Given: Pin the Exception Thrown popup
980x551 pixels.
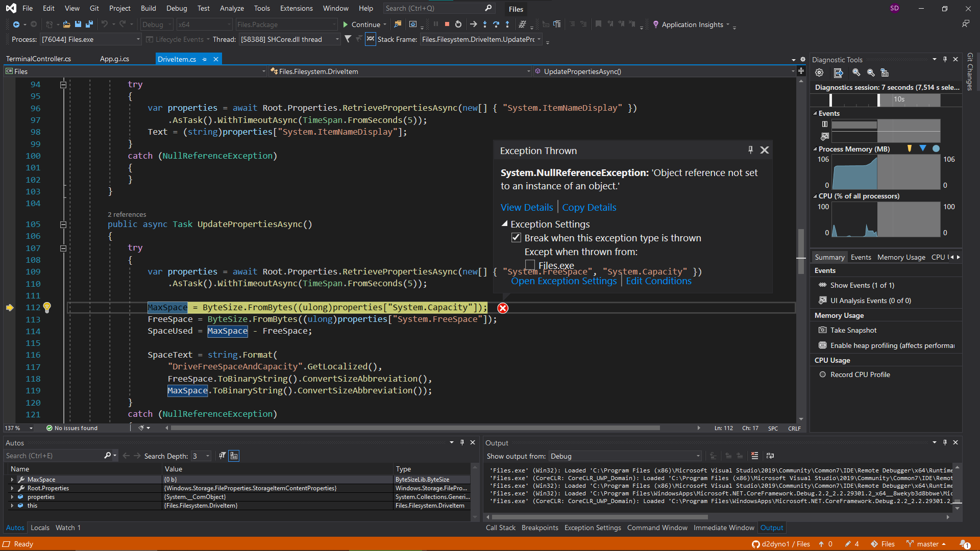Looking at the screenshot, I should coord(750,150).
